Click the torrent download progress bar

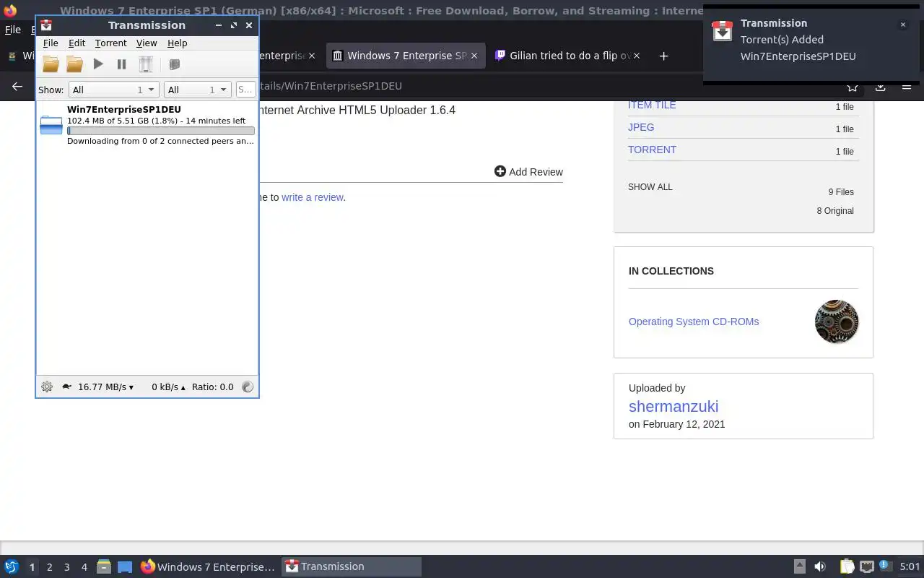point(161,131)
